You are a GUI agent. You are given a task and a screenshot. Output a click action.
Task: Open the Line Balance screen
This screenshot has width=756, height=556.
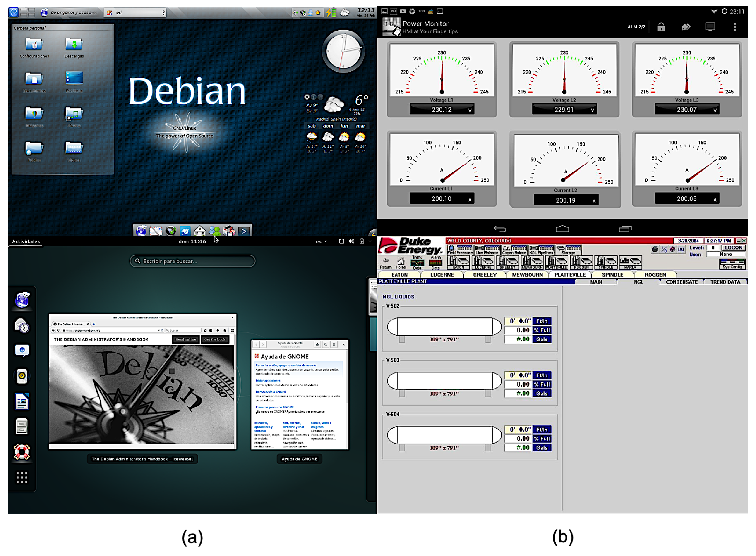tap(487, 250)
